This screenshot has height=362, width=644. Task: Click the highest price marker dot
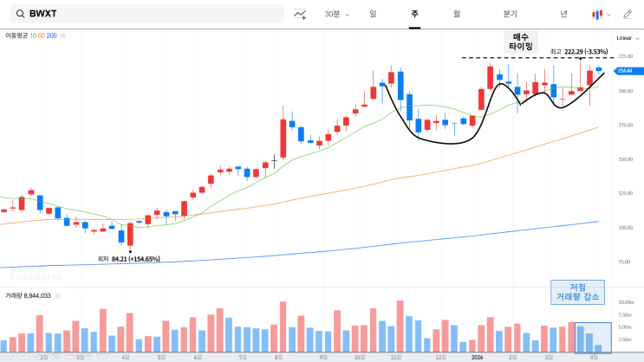(581, 59)
